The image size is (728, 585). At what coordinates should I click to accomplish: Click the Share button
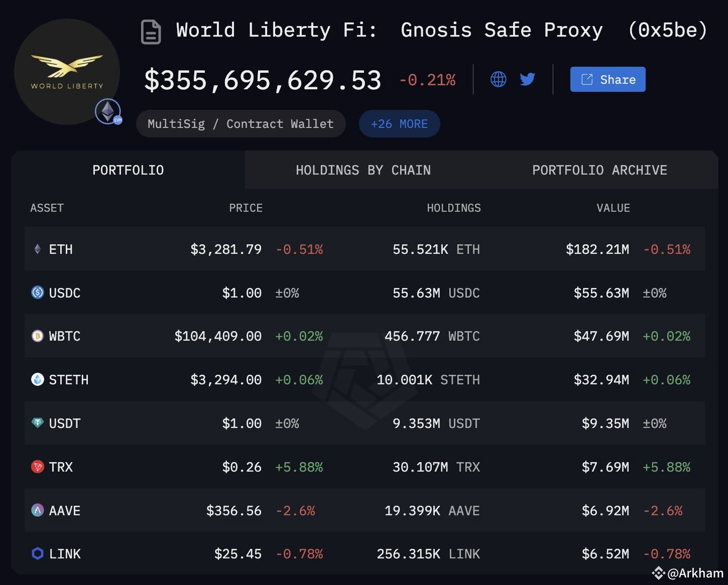[x=608, y=79]
